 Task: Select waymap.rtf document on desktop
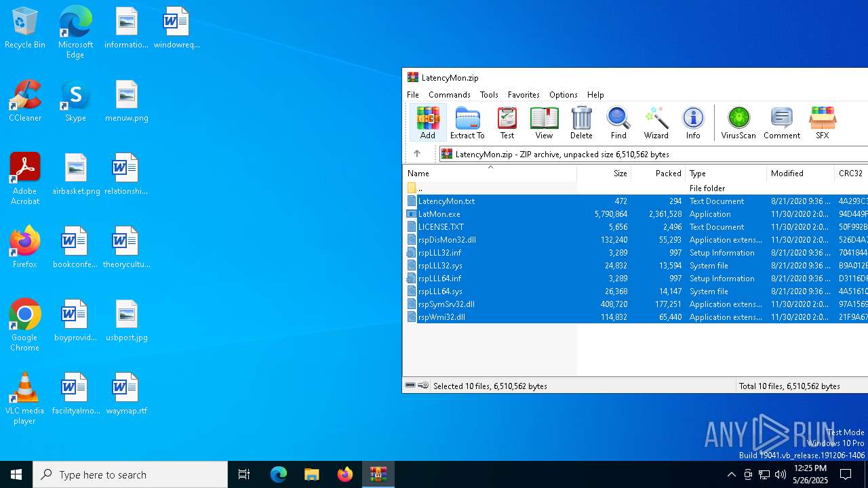(x=126, y=394)
